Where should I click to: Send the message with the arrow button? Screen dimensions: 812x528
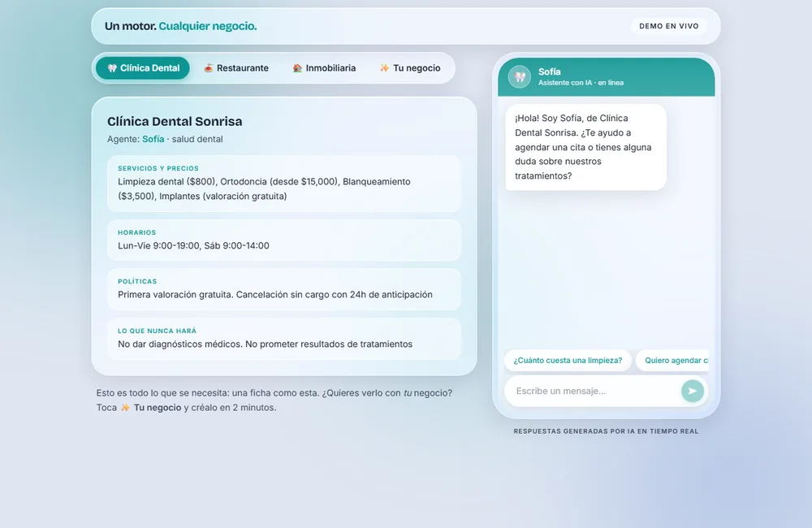[x=693, y=391]
